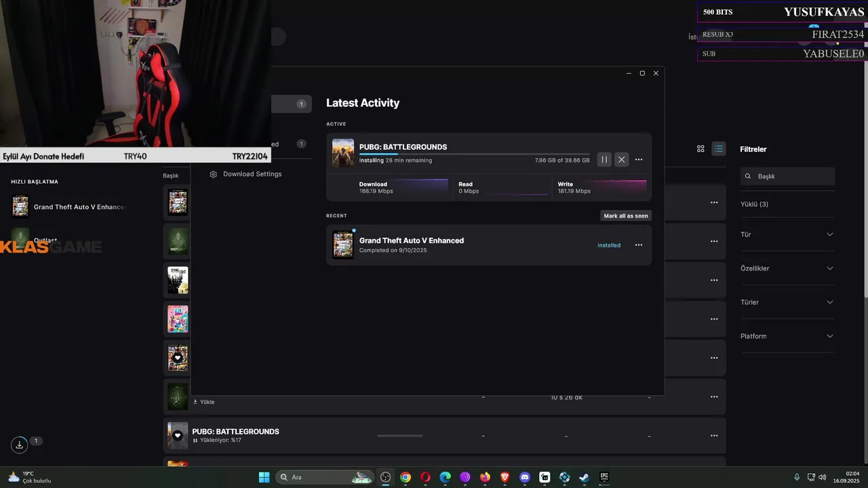The height and width of the screenshot is (488, 868).
Task: Open Brave browser from taskbar
Action: coord(505,477)
